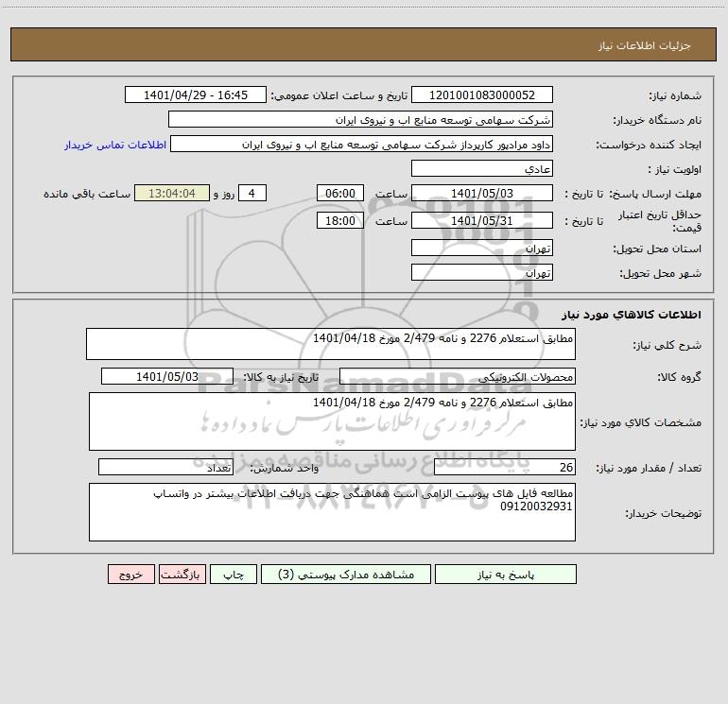
Task: Click the validity time 18:00 field
Action: point(339,220)
